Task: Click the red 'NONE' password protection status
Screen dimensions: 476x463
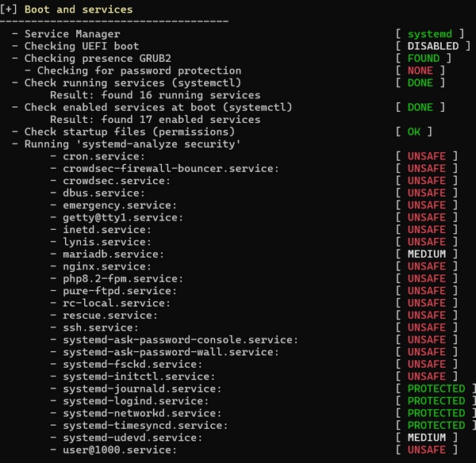Action: click(x=420, y=71)
